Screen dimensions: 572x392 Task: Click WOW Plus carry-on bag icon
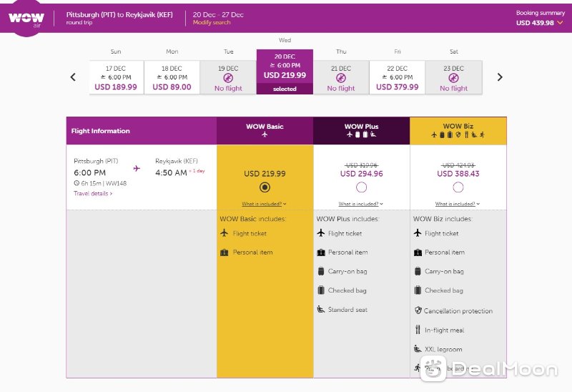[321, 271]
